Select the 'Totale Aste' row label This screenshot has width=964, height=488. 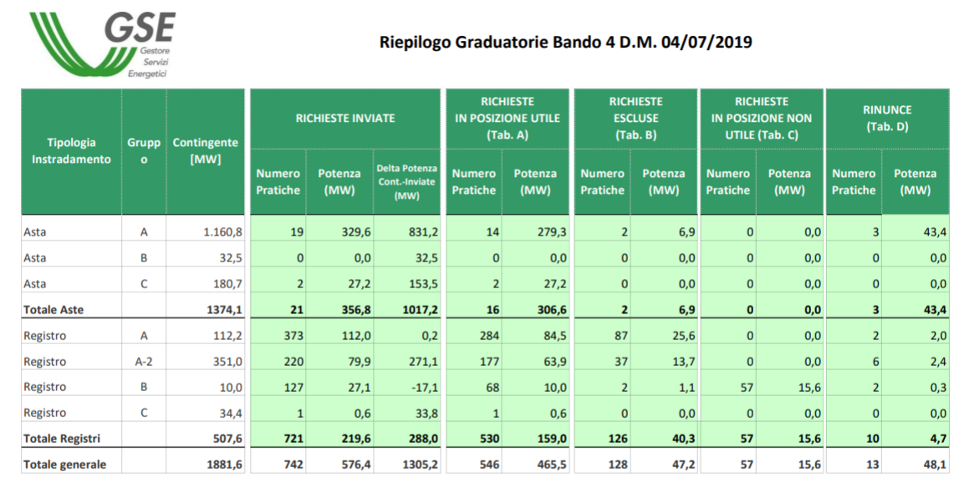(x=53, y=310)
